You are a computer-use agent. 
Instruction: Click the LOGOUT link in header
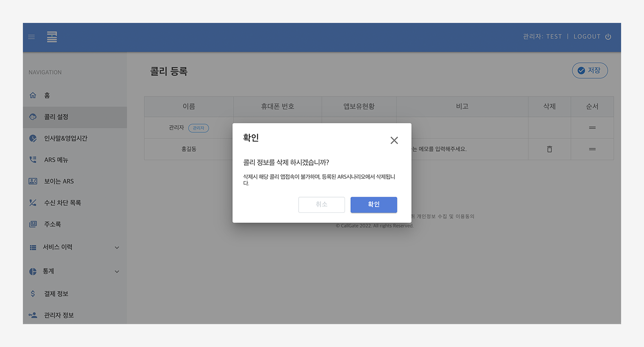587,37
